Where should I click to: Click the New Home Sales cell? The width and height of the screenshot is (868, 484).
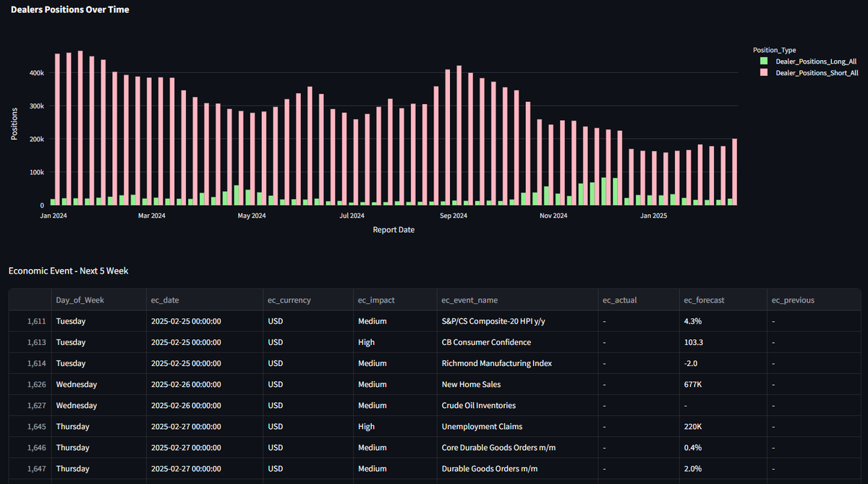516,384
